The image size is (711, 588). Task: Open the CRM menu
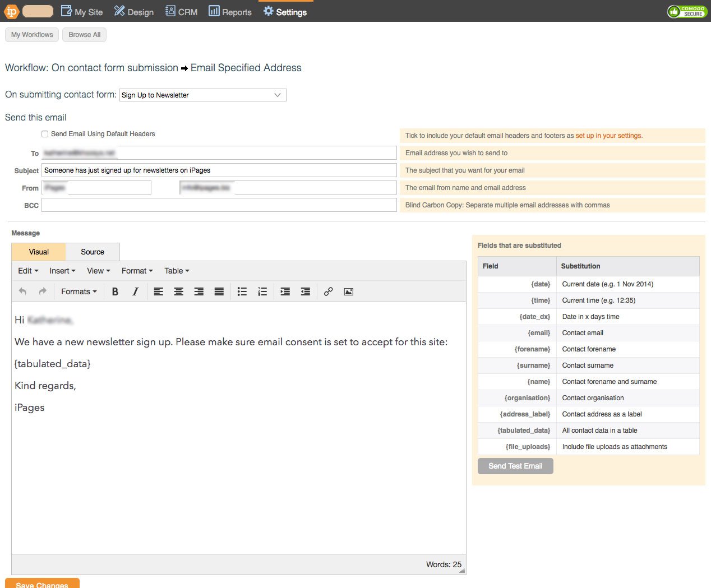(x=181, y=12)
